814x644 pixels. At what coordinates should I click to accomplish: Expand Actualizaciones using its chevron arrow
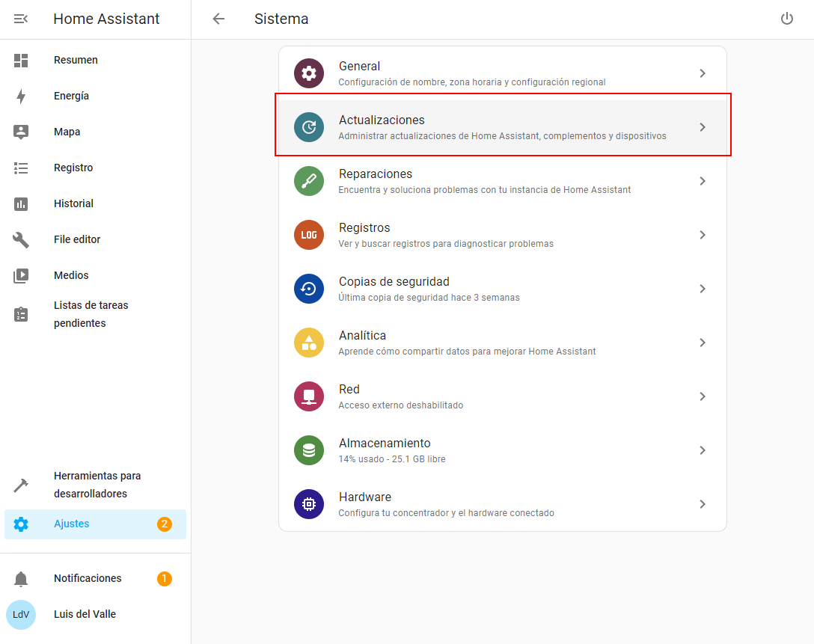coord(702,127)
